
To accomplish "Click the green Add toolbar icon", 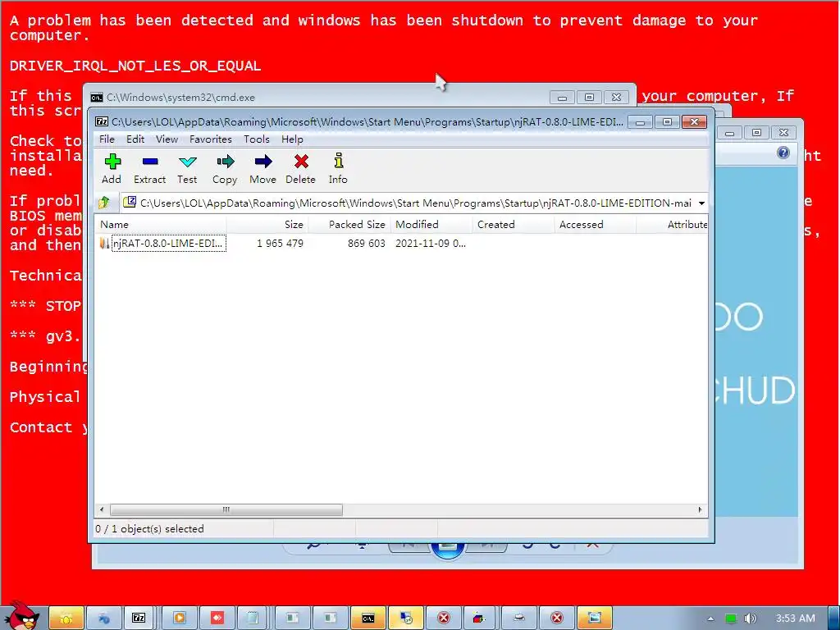I will click(x=112, y=162).
